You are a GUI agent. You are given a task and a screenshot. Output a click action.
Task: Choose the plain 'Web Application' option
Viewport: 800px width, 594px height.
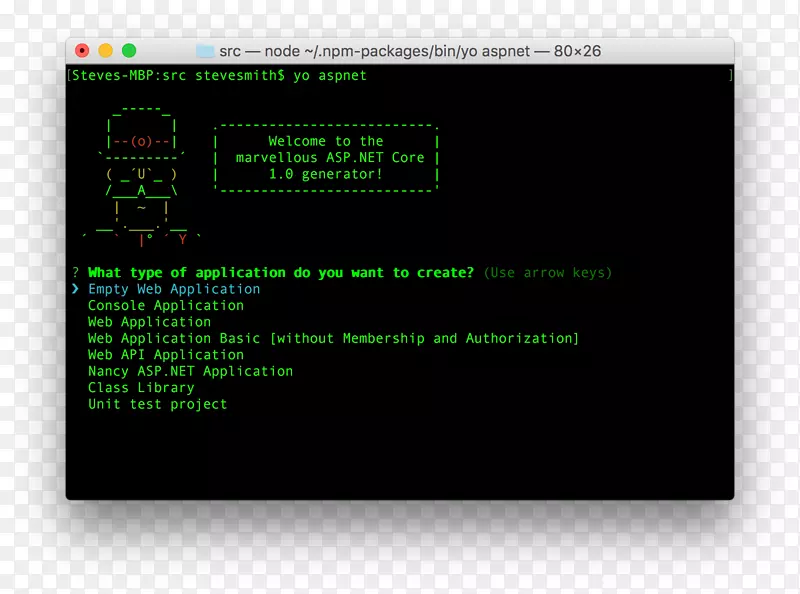point(149,322)
